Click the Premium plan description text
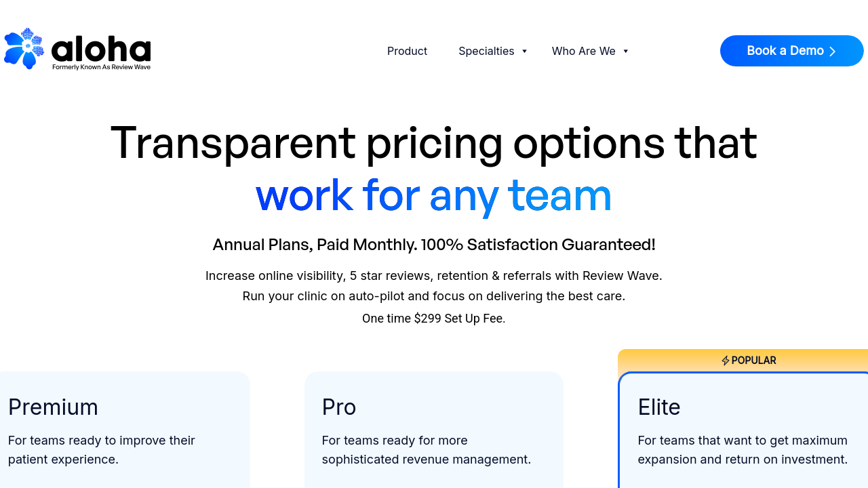Viewport: 868px width, 488px height. tap(102, 450)
